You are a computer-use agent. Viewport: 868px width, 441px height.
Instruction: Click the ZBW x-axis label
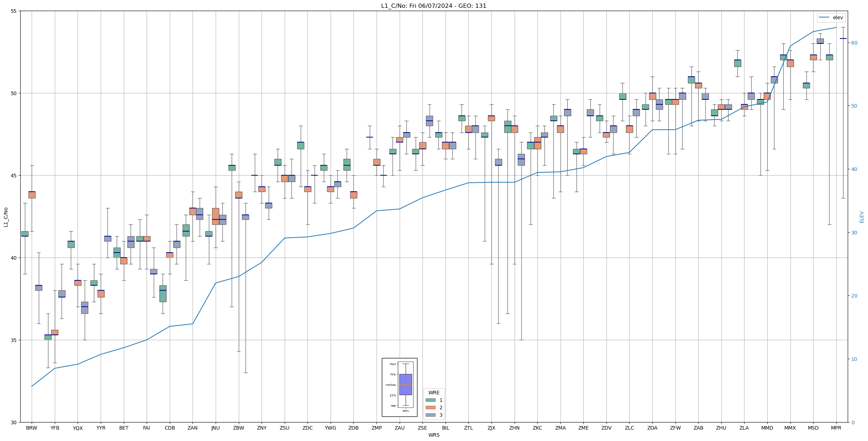(239, 428)
